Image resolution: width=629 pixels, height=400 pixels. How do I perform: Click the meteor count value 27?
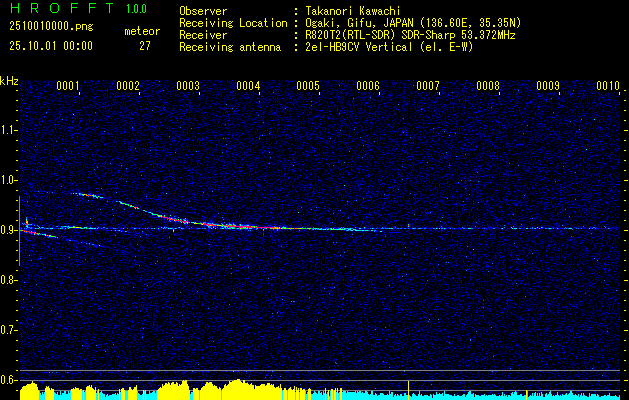click(145, 46)
